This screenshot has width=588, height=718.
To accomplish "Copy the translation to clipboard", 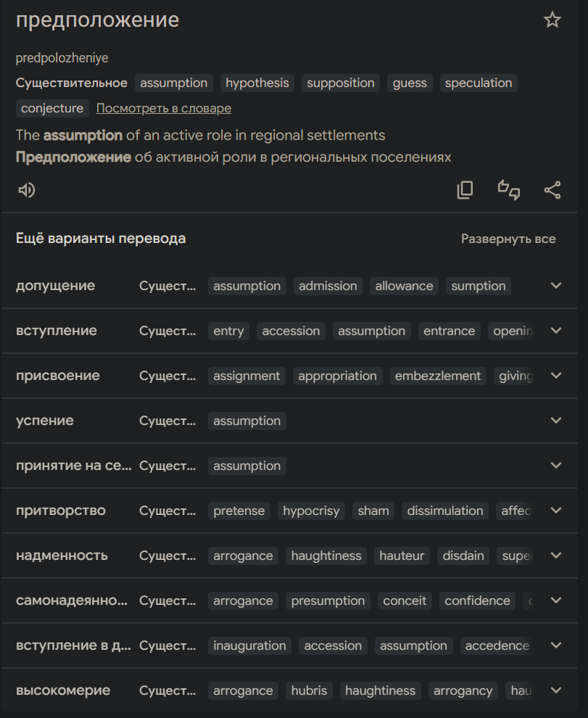I will point(465,190).
